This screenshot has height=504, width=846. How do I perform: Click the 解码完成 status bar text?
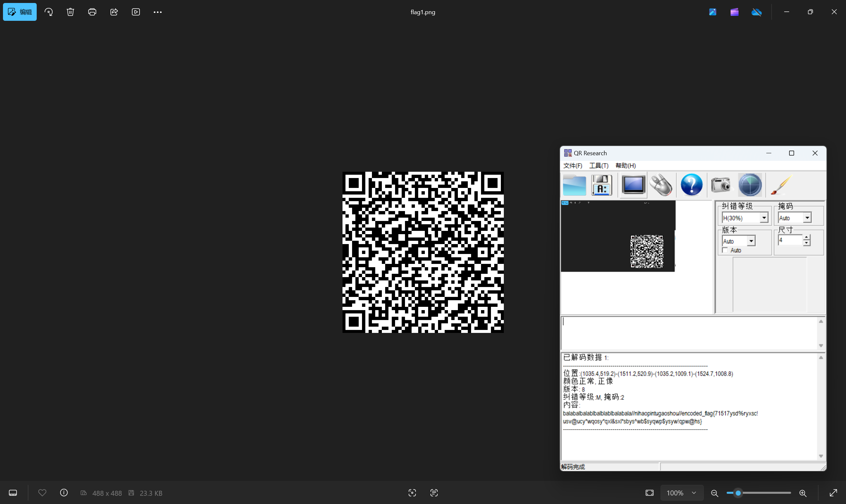click(x=573, y=467)
